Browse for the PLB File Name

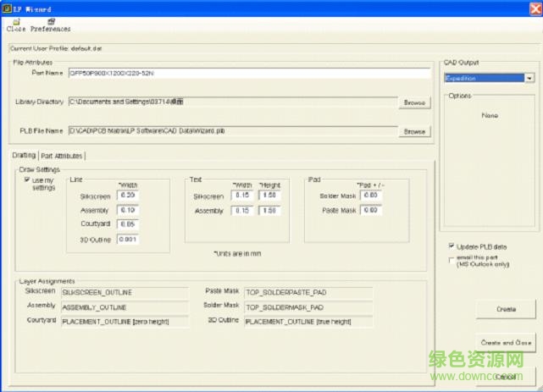click(x=414, y=132)
